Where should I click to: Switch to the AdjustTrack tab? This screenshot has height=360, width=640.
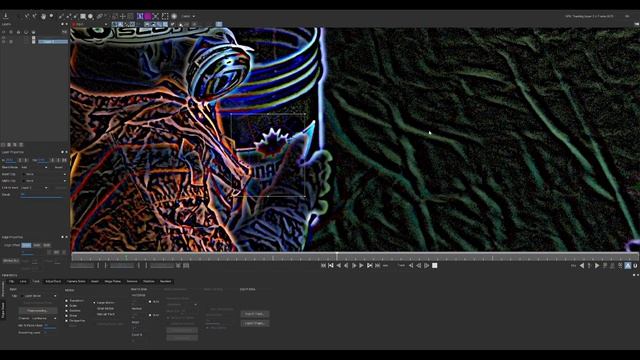point(53,282)
